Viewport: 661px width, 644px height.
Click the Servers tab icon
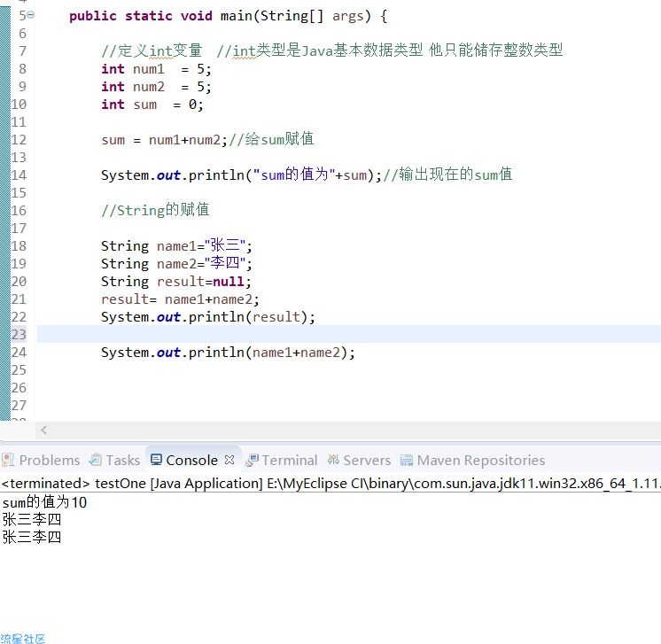pos(333,460)
